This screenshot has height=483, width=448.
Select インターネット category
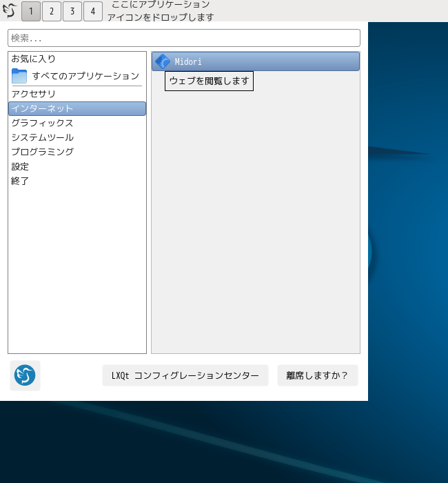tap(77, 108)
